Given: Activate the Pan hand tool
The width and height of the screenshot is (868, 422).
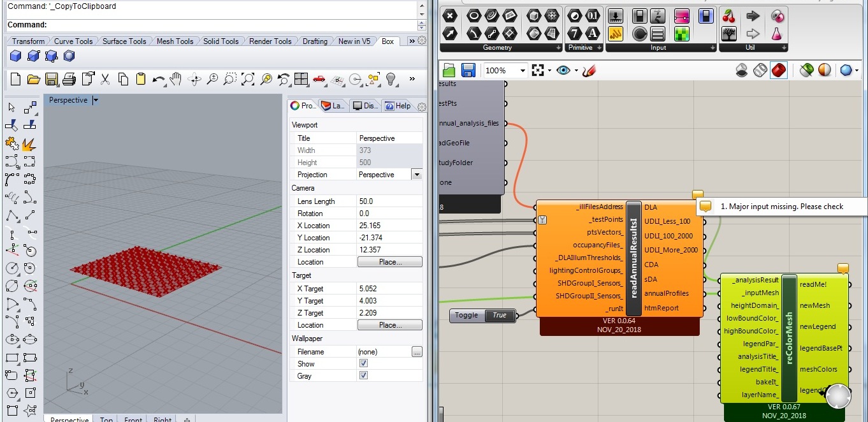Looking at the screenshot, I should click(x=177, y=80).
